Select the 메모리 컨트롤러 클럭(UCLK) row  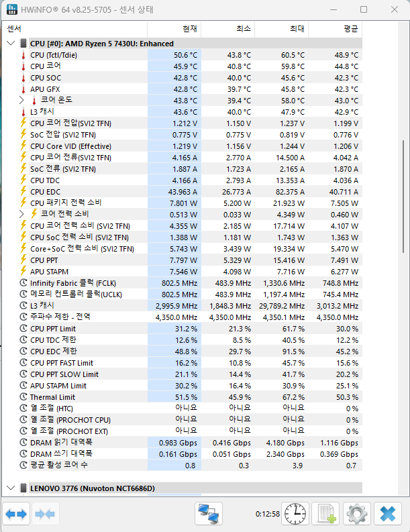point(190,295)
